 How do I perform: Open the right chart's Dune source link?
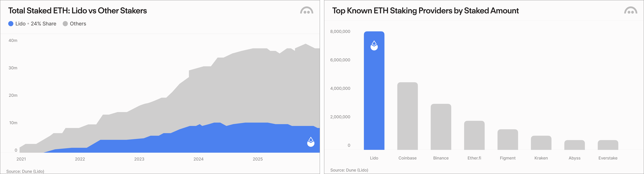(349, 170)
